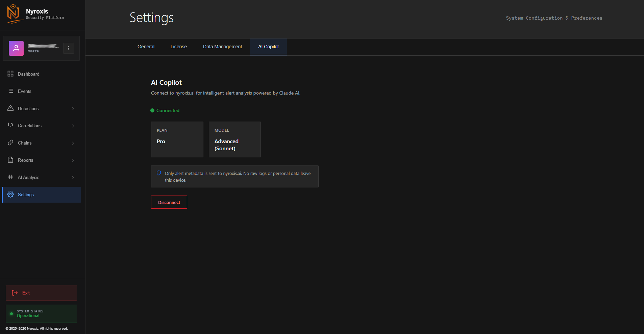Click the Reports document icon
This screenshot has width=644, height=334.
tap(10, 160)
